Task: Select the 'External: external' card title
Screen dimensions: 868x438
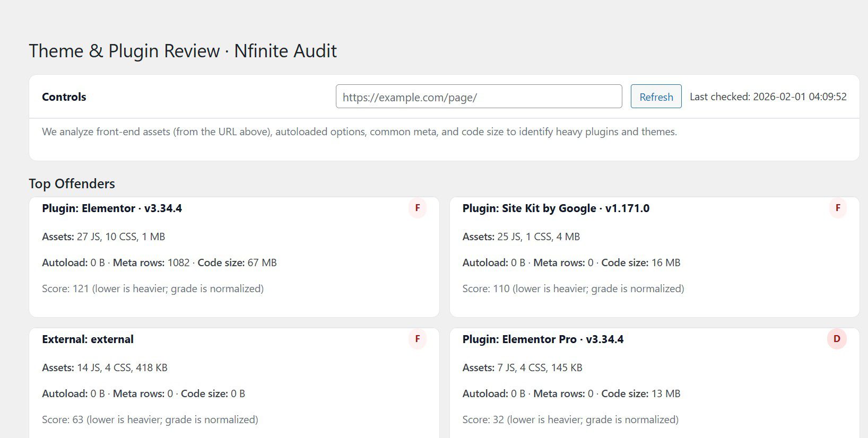Action: tap(88, 339)
